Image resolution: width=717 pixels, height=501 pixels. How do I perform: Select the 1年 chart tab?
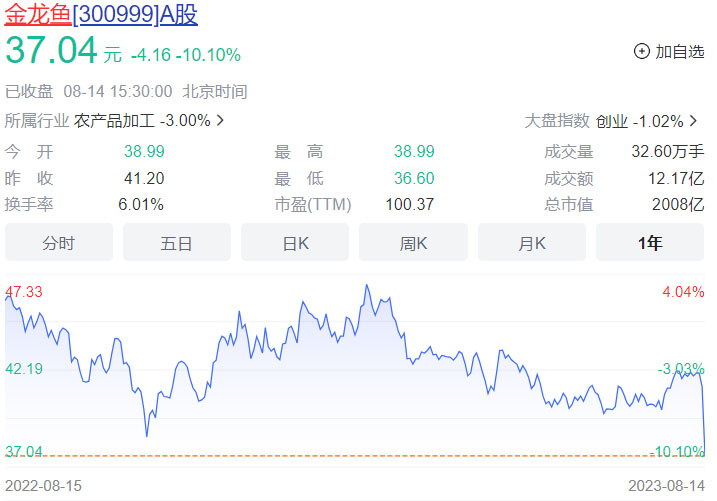[650, 242]
